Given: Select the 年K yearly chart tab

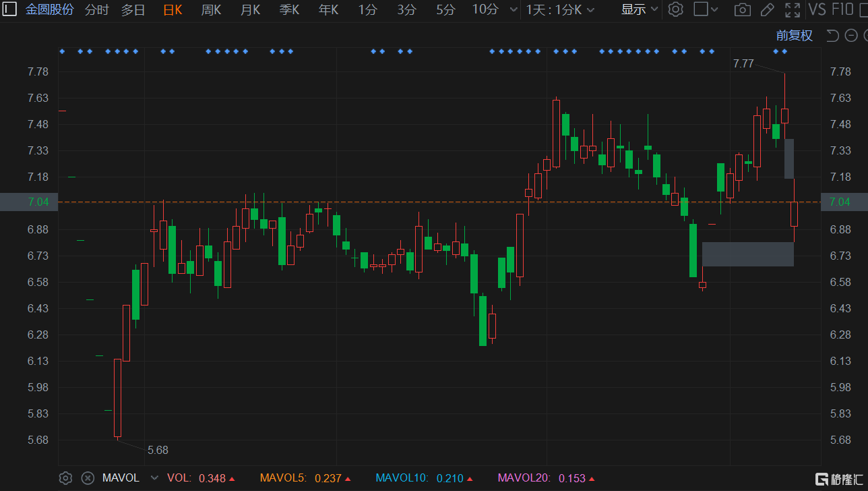Looking at the screenshot, I should [329, 10].
